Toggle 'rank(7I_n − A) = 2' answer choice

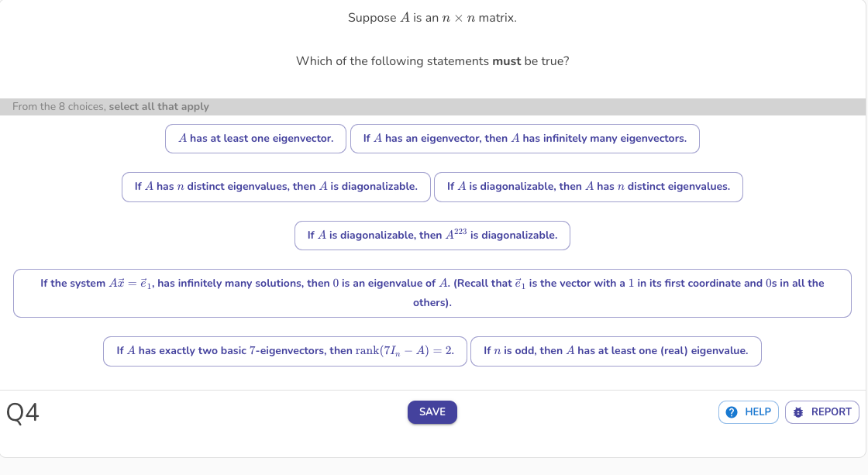point(285,351)
